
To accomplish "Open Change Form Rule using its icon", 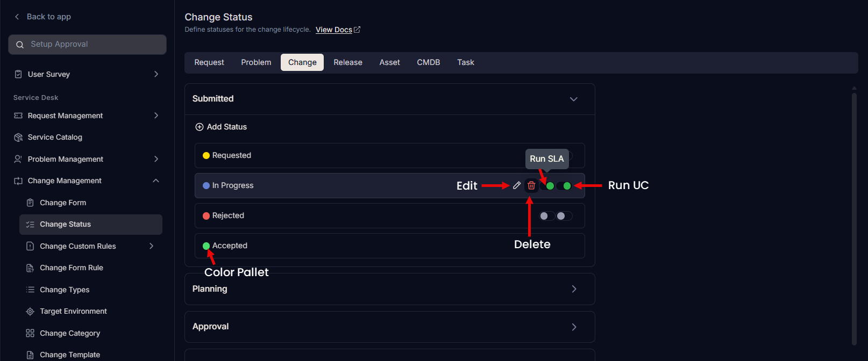I will (x=30, y=268).
